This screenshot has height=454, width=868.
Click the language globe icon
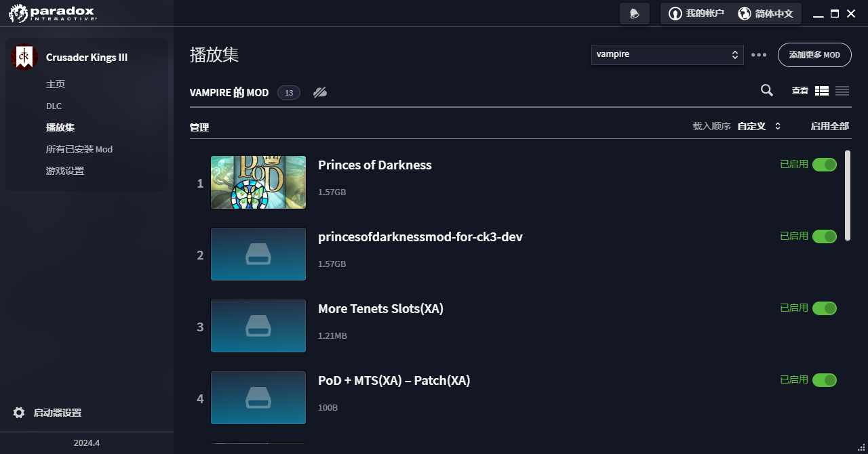click(x=745, y=14)
